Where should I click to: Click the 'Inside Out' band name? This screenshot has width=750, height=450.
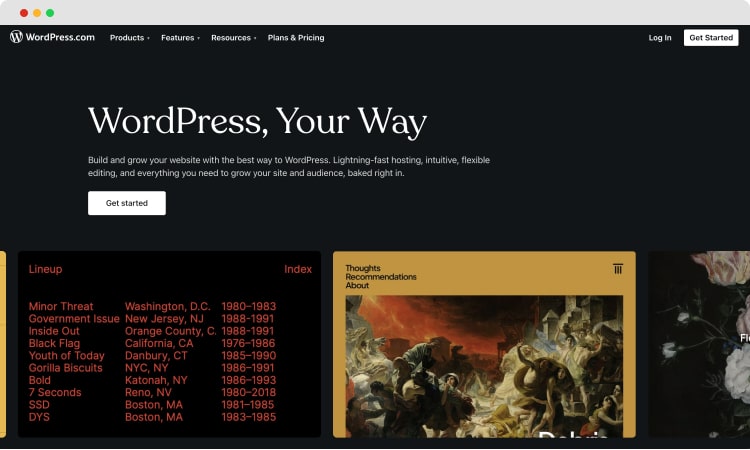[54, 331]
